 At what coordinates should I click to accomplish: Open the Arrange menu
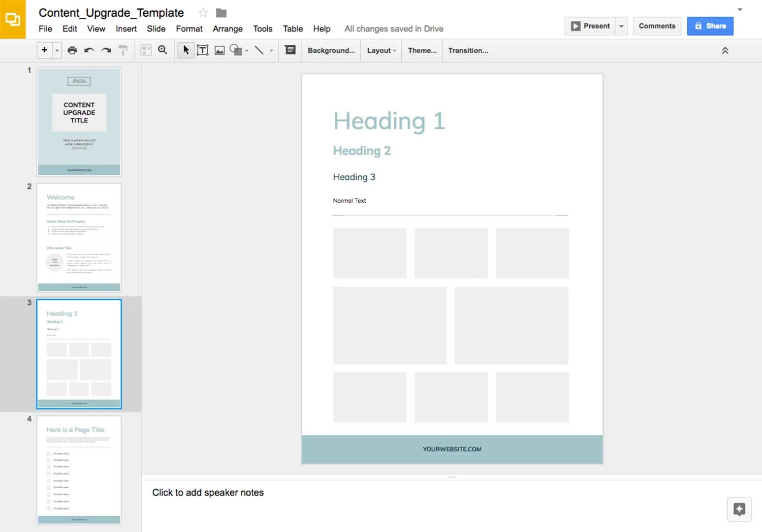(x=228, y=29)
